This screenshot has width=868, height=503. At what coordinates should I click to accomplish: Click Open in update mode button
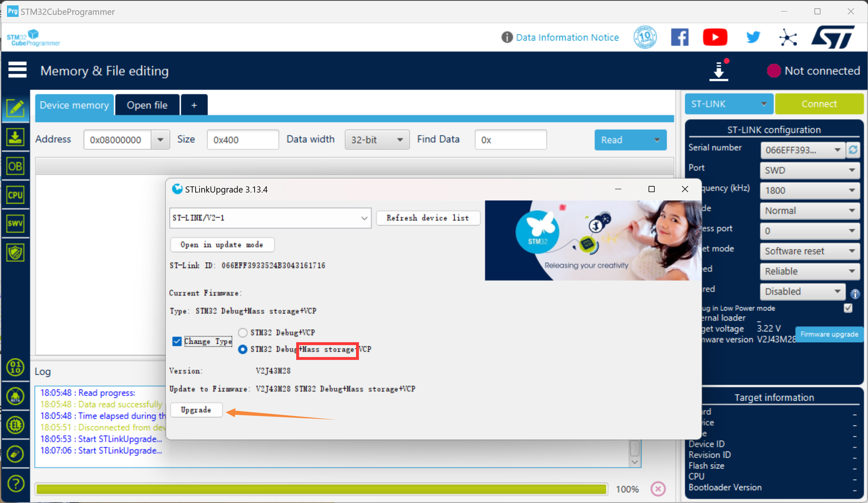[x=222, y=244]
